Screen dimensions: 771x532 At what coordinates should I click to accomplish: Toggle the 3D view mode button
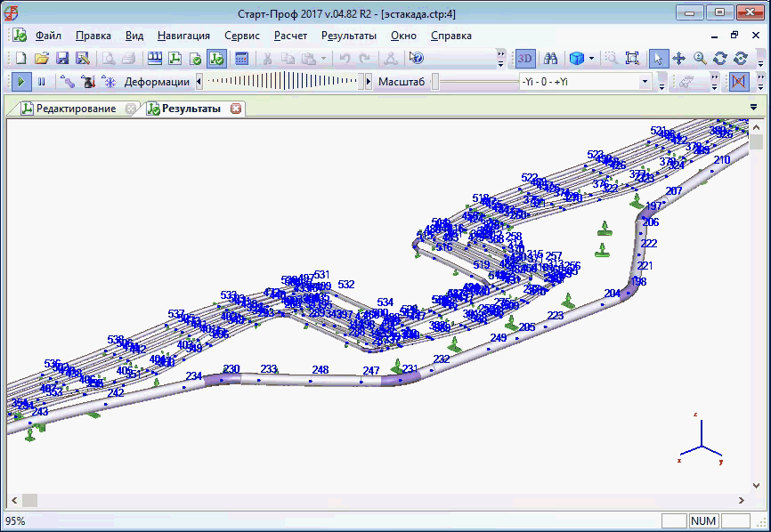pos(526,58)
